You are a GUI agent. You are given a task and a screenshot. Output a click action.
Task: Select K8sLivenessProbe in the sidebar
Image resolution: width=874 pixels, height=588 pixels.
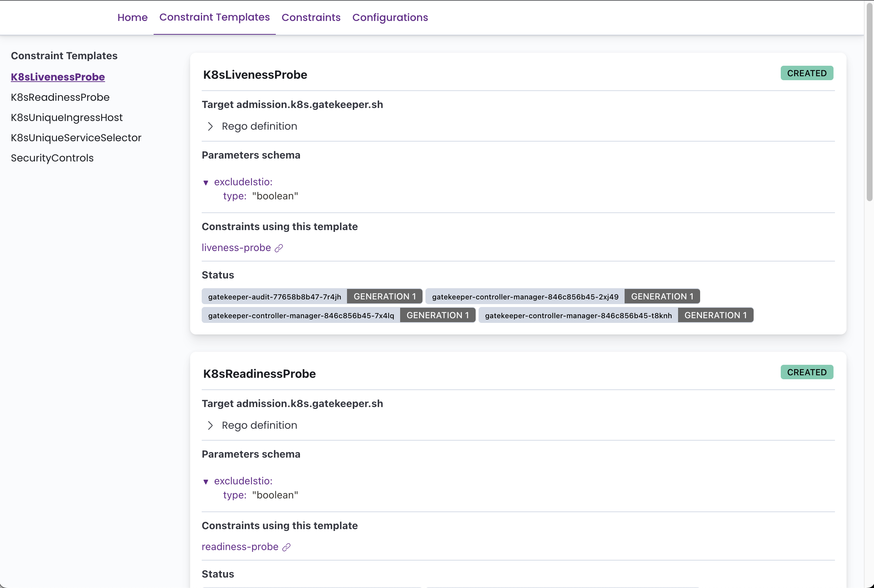58,77
